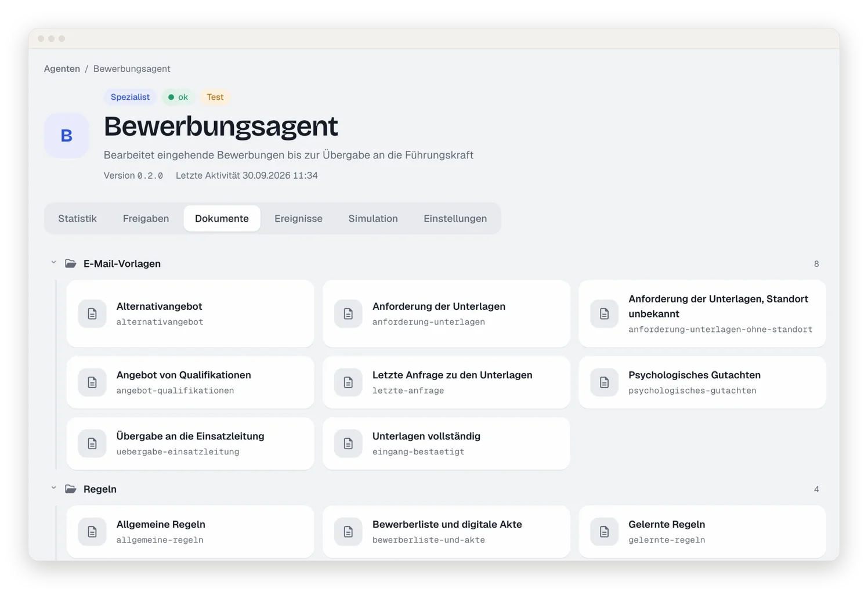Click document icon of Psychologisches Gutachten
Image resolution: width=868 pixels, height=589 pixels.
pos(604,382)
